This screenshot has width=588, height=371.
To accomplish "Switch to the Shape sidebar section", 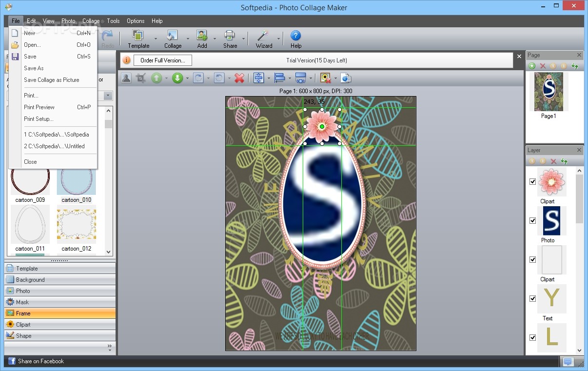I will tap(60, 336).
